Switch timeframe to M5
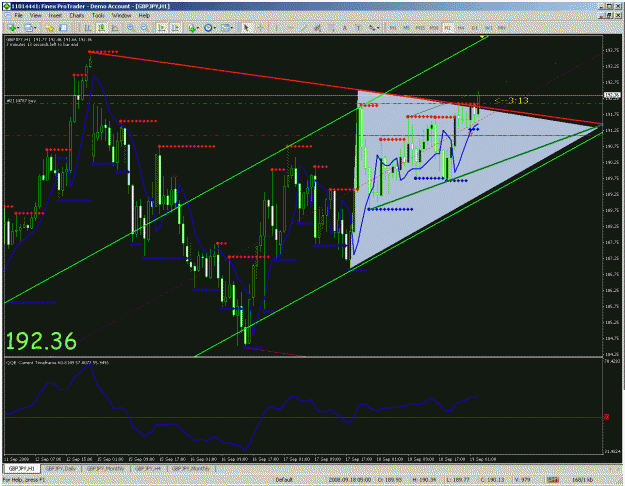625x486 pixels. coord(406,28)
